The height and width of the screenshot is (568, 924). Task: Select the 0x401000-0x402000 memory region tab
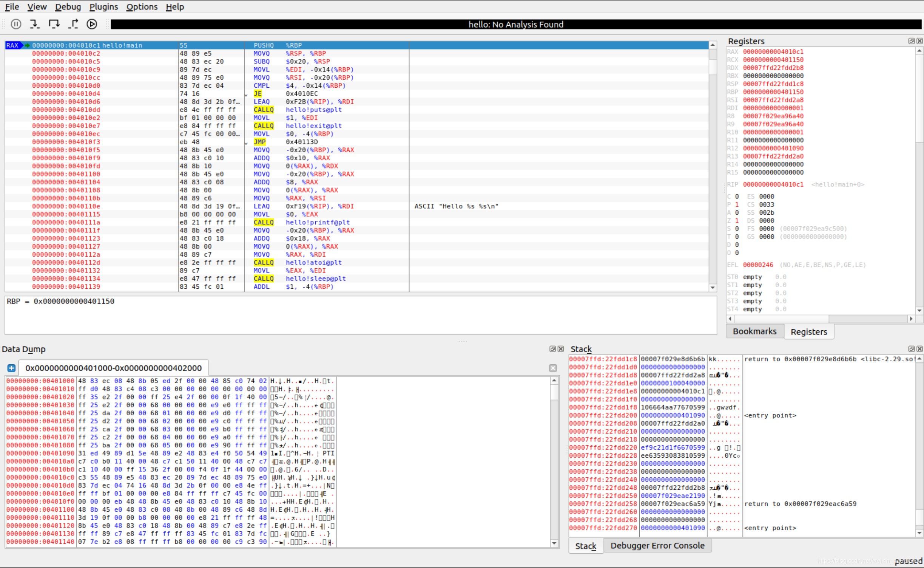113,368
